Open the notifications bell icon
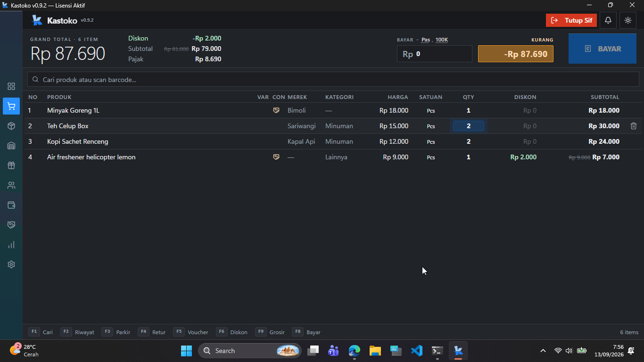This screenshot has width=644, height=362. pos(608,20)
